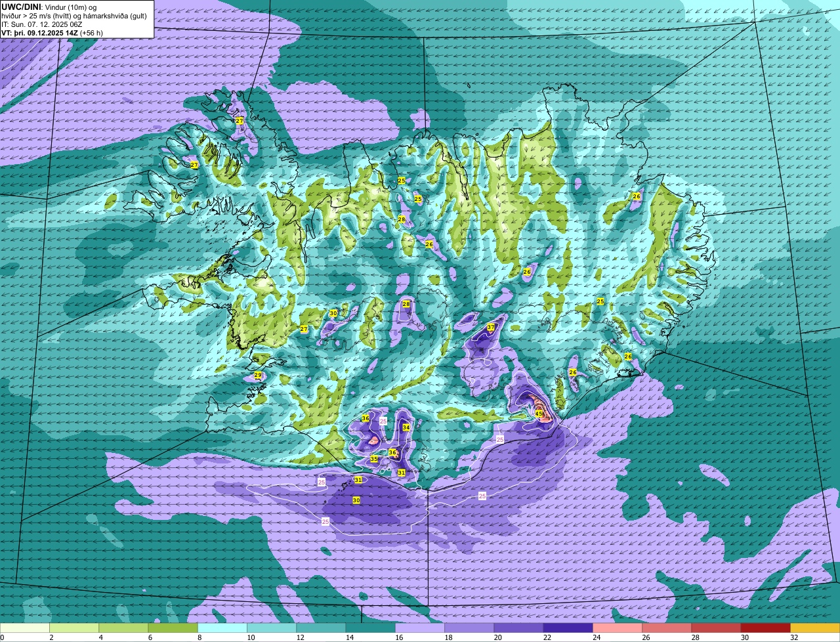This screenshot has height=642, width=840.
Task: Select the 4–6 m/s legend color band
Action: (123, 628)
